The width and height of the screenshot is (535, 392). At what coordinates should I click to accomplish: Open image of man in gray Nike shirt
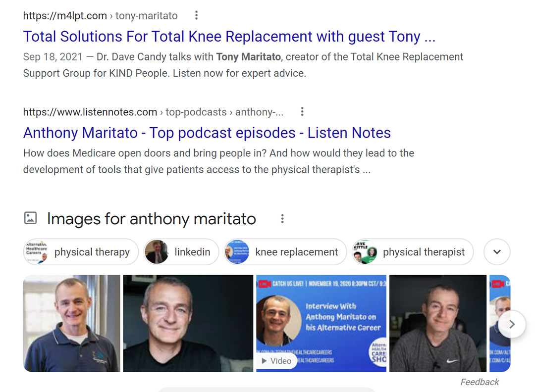[438, 324]
